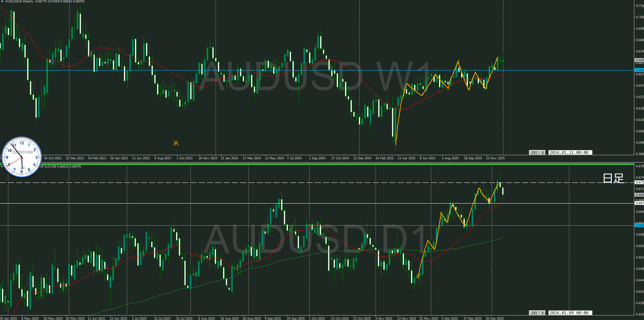Open the daily chart dropdown triangle
The width and height of the screenshot is (644, 320).
pyautogui.click(x=1, y=167)
